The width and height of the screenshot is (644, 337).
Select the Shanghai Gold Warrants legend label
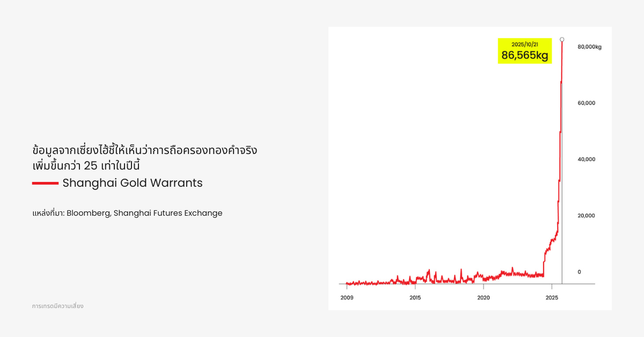[x=133, y=183]
